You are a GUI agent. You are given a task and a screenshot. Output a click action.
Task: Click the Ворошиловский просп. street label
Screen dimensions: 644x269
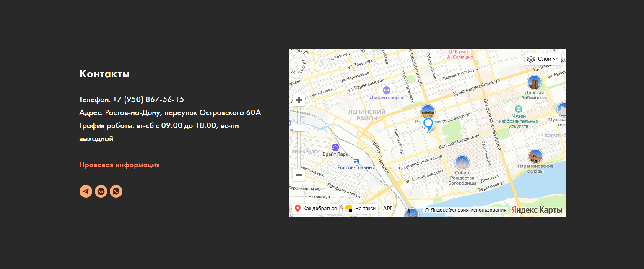click(492, 125)
